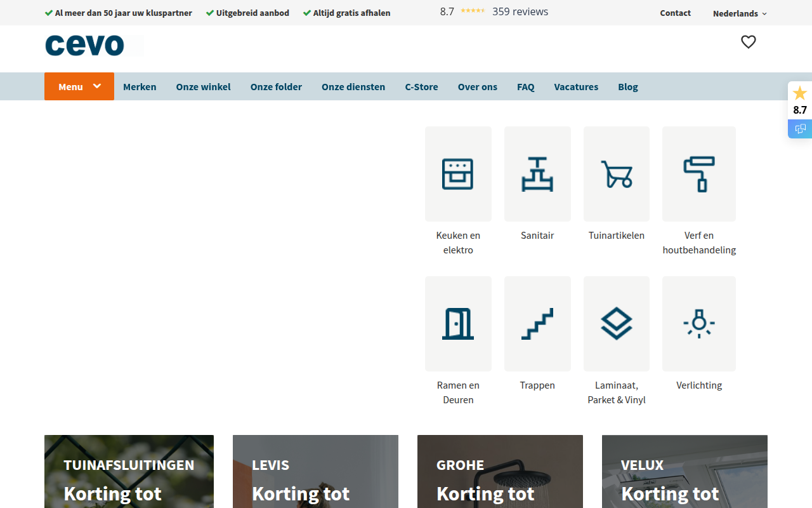Navigate to C-Store
Screen dimensions: 812x508
[x=421, y=87]
